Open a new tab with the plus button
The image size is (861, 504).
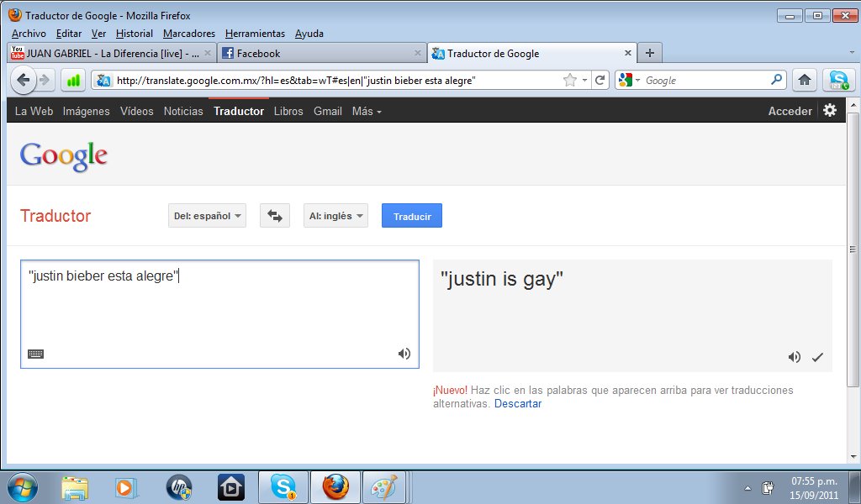point(650,53)
